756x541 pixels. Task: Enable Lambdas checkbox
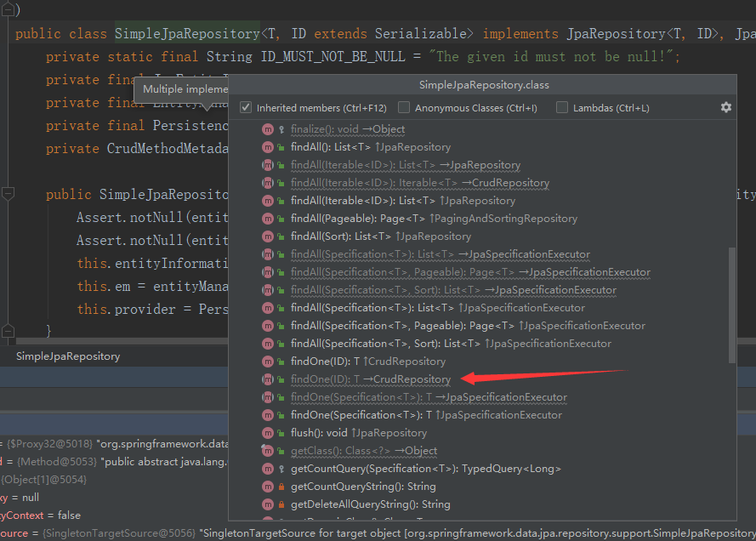pos(562,107)
